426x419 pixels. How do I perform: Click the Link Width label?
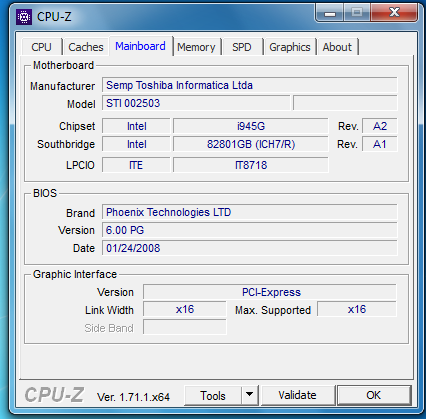coord(109,310)
